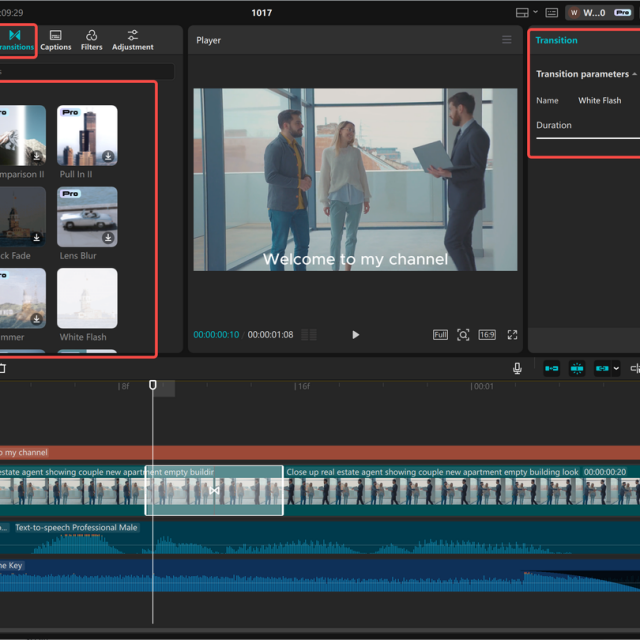640x640 pixels.
Task: Click the transition marker between the clips
Action: click(213, 490)
